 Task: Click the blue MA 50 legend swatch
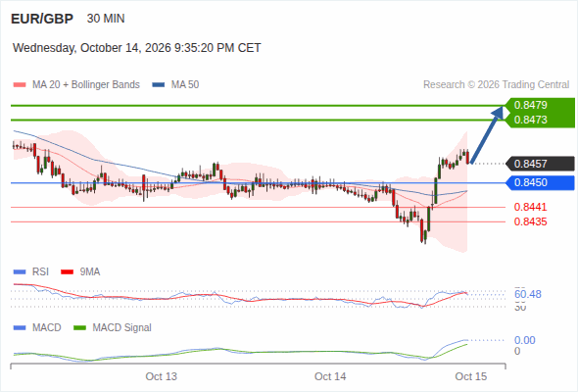click(159, 85)
